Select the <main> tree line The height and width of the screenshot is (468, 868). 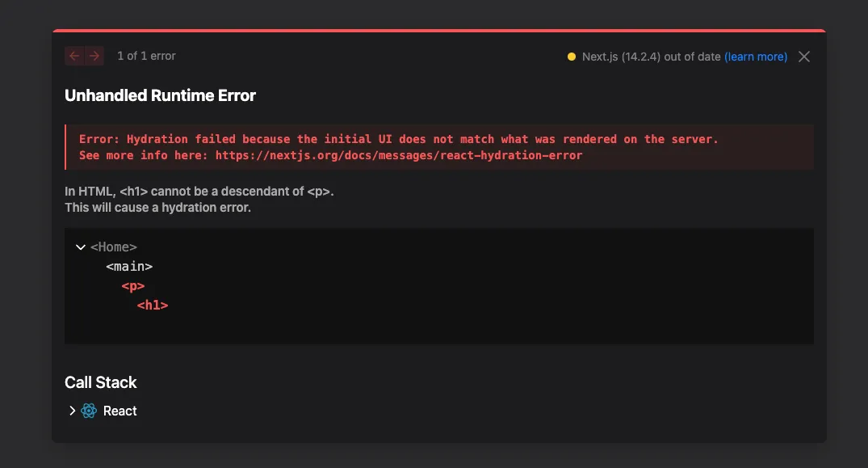(129, 267)
